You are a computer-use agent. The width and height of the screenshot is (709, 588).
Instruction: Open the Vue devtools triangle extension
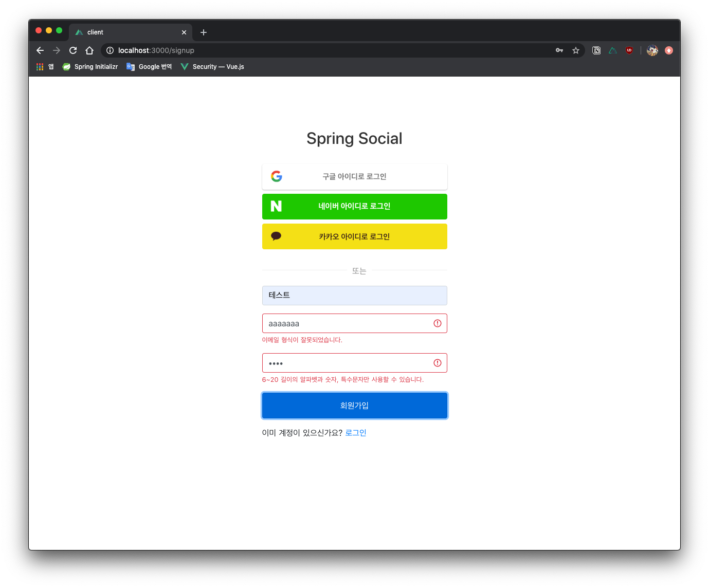(613, 50)
